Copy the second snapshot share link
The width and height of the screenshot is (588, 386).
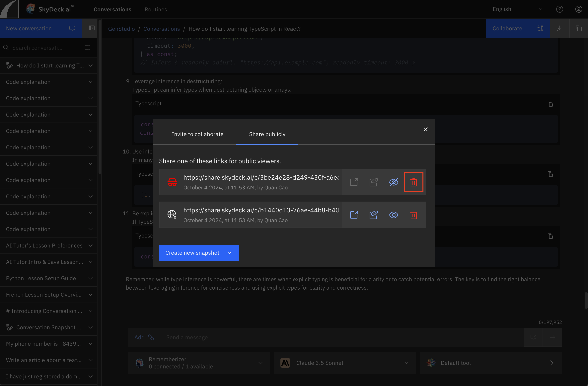[x=373, y=215]
